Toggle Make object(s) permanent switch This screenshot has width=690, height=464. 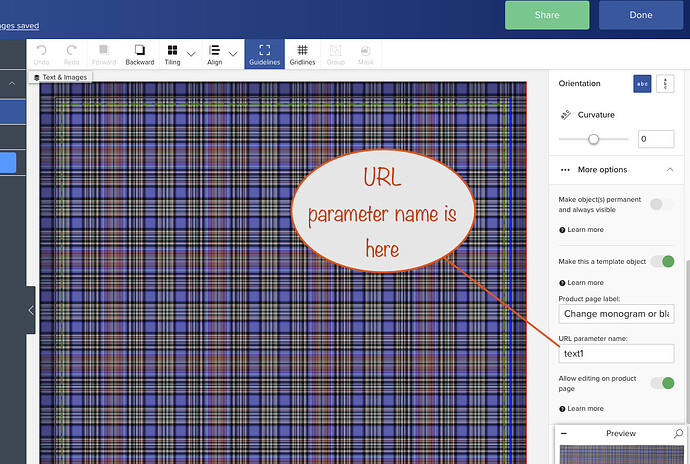tap(662, 204)
